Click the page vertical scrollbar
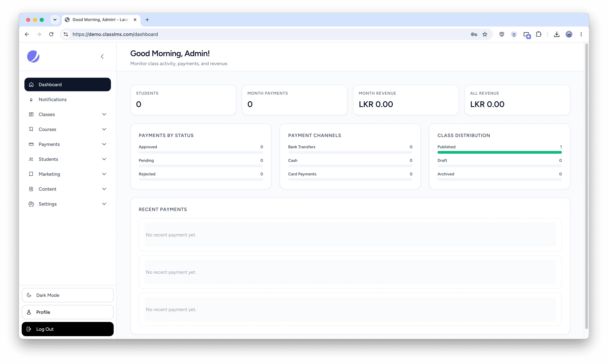 tap(586, 186)
